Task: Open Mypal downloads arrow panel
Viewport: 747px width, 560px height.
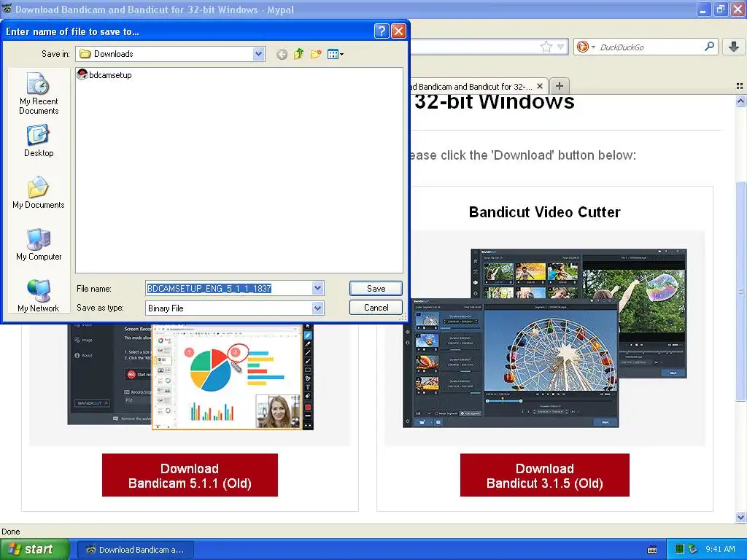Action: point(734,47)
